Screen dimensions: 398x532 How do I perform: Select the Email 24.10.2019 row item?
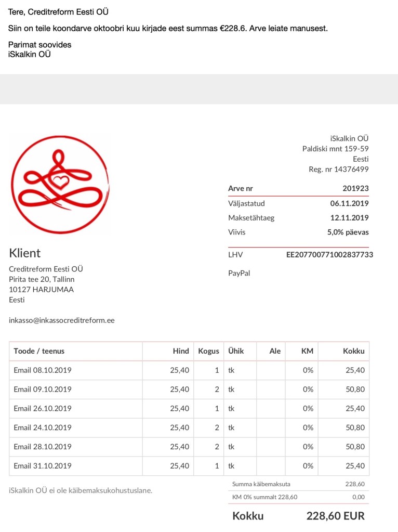click(43, 427)
